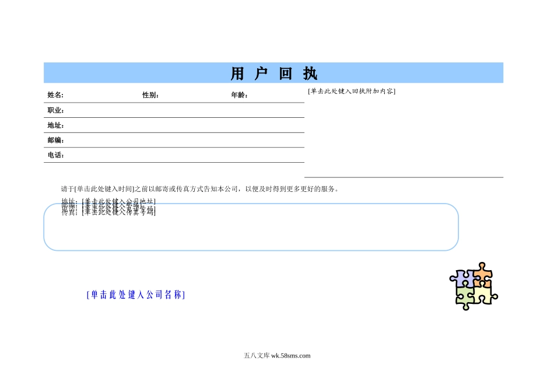Click the blue [单击此处键入公司名称] placeholder
Screen dimensions: 554x392
136,295
